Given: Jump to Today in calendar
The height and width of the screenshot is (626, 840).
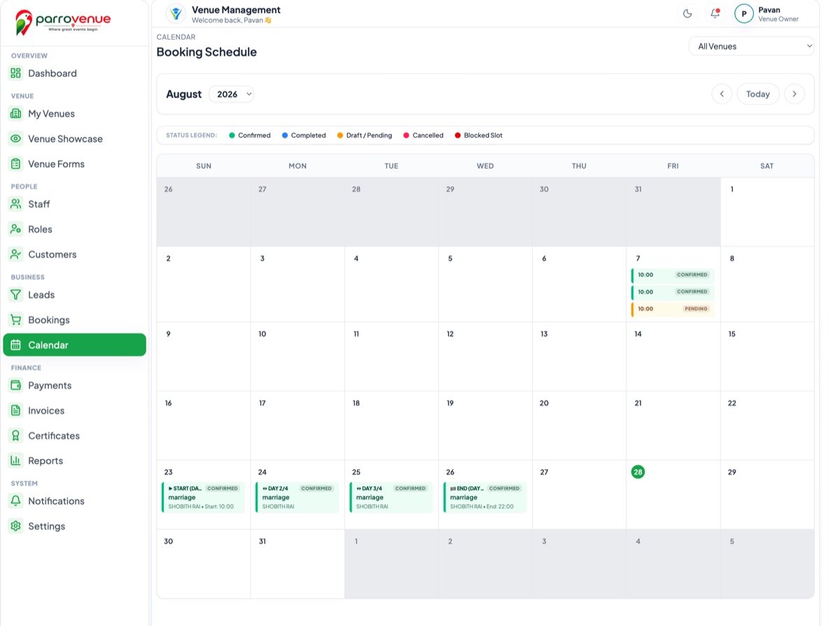Looking at the screenshot, I should (x=758, y=94).
